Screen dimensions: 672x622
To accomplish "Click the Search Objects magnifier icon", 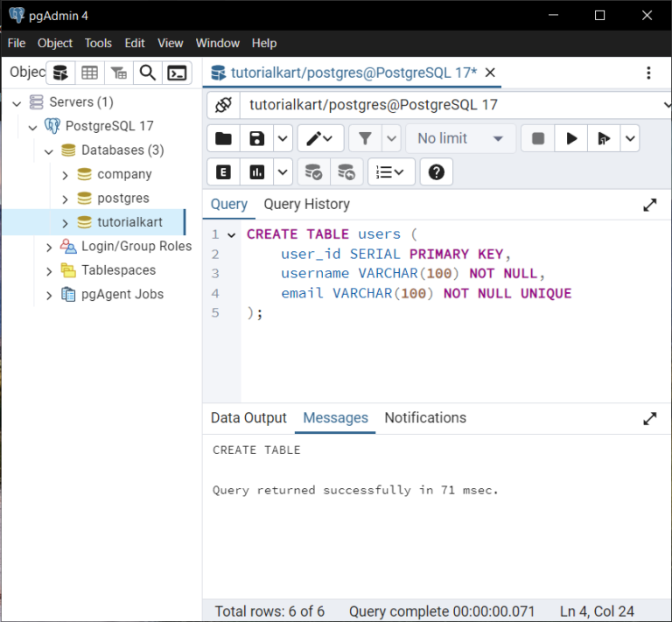I will pos(148,73).
